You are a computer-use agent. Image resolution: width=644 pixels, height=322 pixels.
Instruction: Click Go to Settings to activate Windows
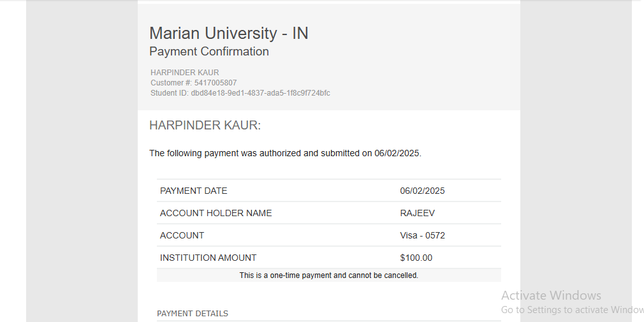pyautogui.click(x=573, y=309)
